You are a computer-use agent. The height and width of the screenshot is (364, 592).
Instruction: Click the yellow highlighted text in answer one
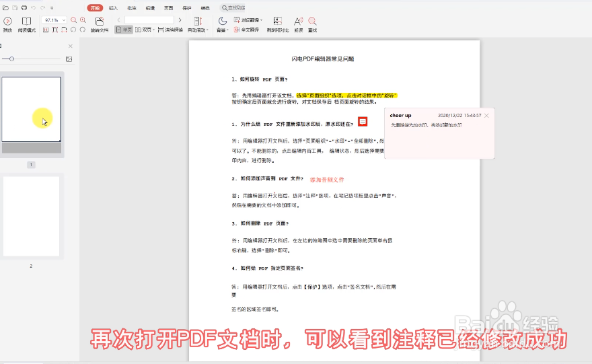[x=346, y=96]
